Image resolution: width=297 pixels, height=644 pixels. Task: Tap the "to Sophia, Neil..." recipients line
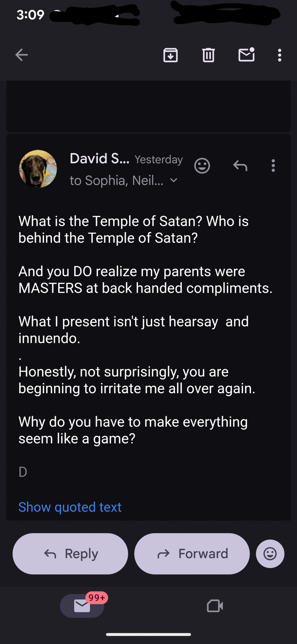(116, 180)
